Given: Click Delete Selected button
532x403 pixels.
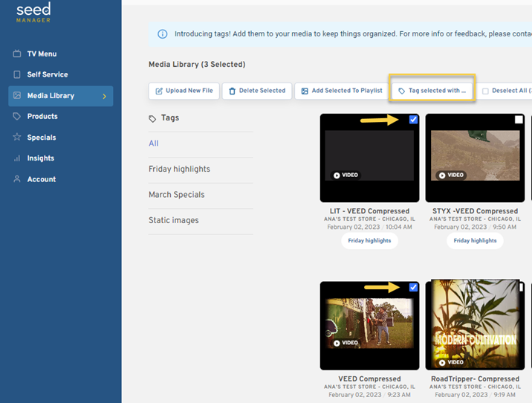Looking at the screenshot, I should click(x=257, y=91).
